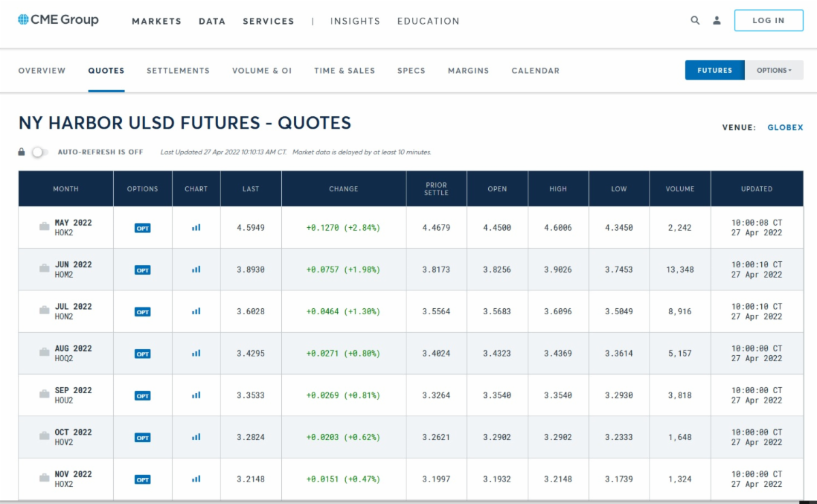Click the GLOBEX venue link
Image resolution: width=817 pixels, height=504 pixels.
785,127
